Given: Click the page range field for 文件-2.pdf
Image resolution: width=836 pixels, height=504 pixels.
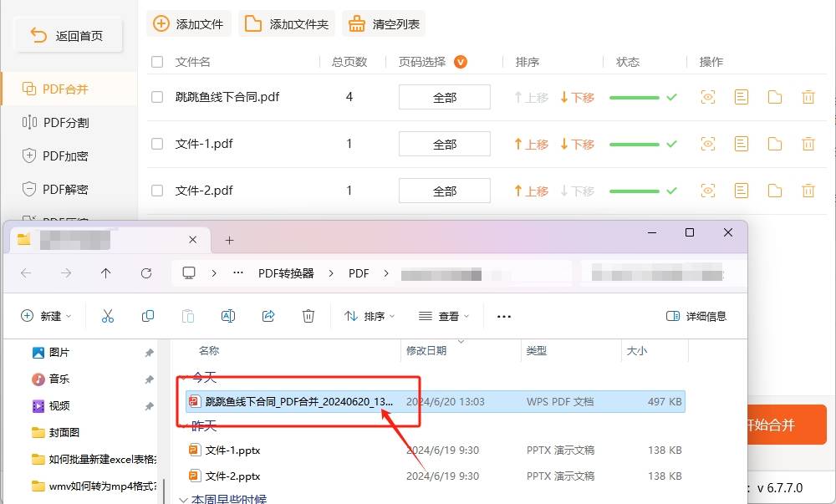Looking at the screenshot, I should click(444, 191).
